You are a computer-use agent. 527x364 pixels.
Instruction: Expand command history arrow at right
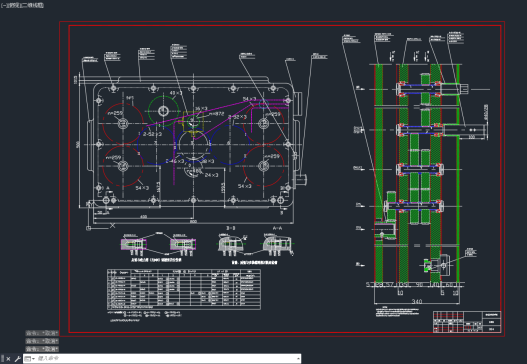tap(298, 359)
